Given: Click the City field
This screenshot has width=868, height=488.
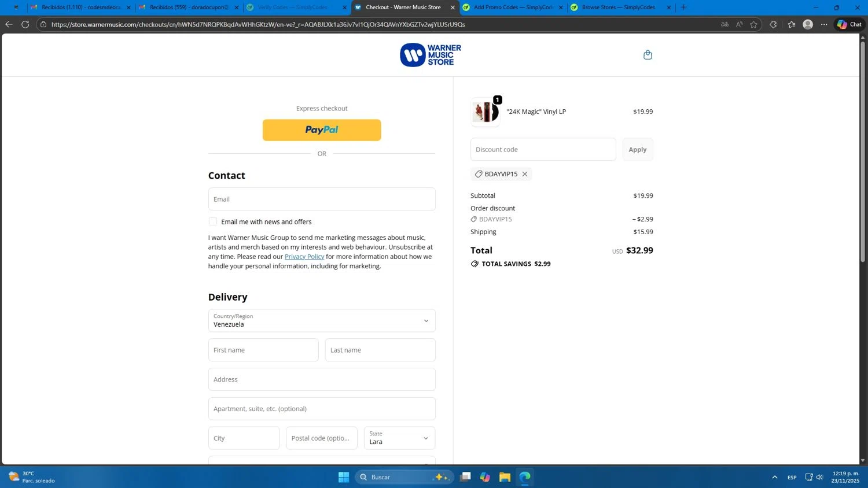Looking at the screenshot, I should pos(244,438).
